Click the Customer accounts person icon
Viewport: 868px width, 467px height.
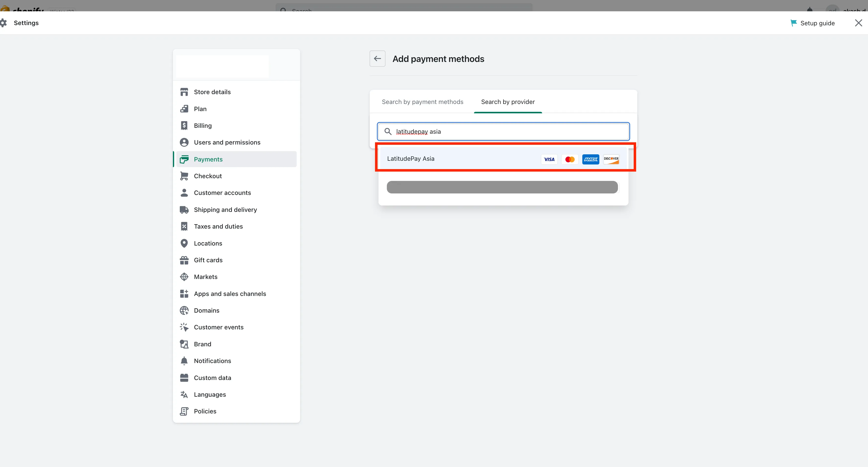click(x=184, y=193)
